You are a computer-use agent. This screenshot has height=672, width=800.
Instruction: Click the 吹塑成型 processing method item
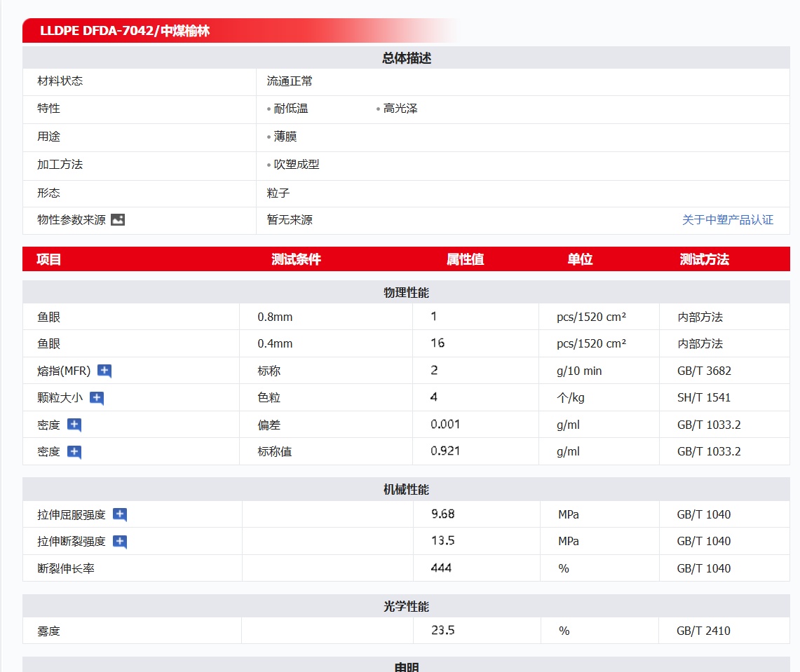(x=297, y=165)
